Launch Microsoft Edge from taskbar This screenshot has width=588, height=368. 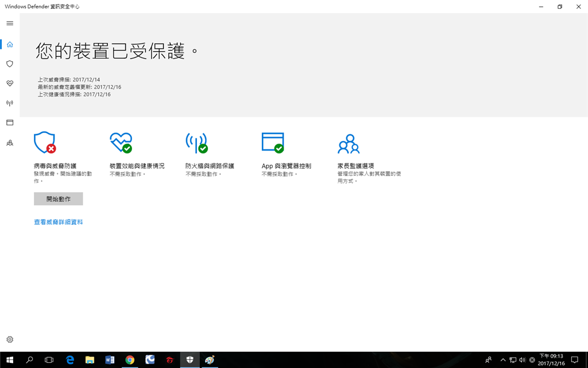(x=69, y=360)
